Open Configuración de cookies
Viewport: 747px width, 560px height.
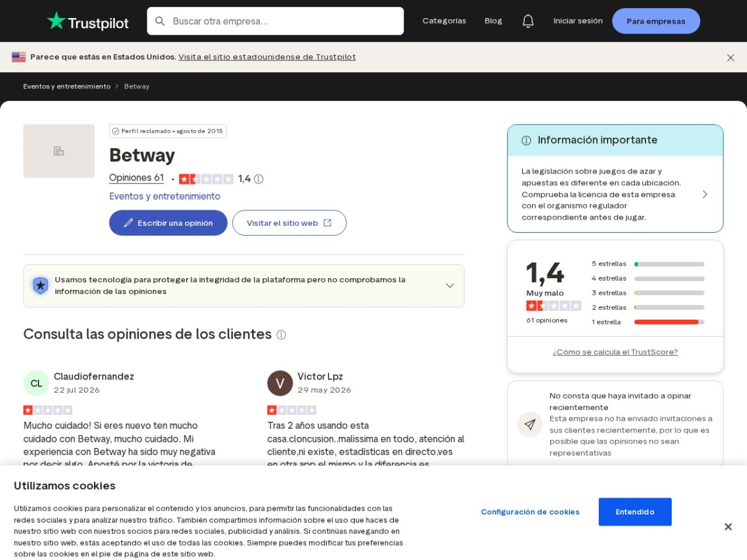pos(530,512)
